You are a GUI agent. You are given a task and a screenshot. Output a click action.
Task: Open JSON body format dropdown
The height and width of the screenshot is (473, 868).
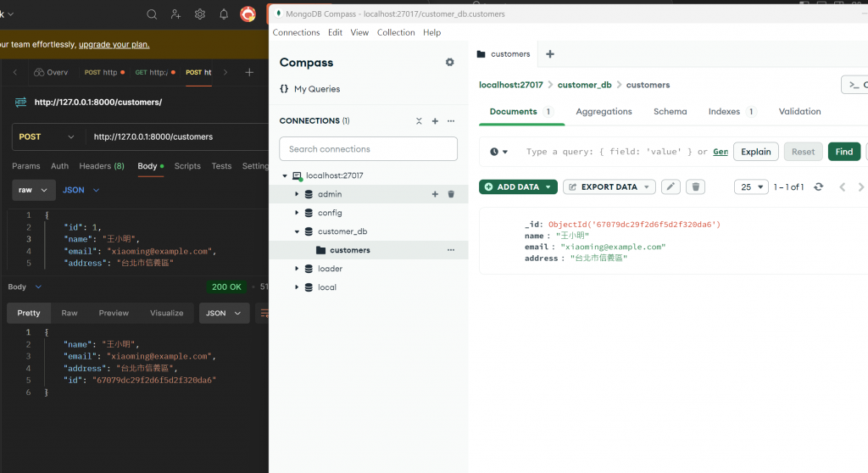tap(81, 190)
